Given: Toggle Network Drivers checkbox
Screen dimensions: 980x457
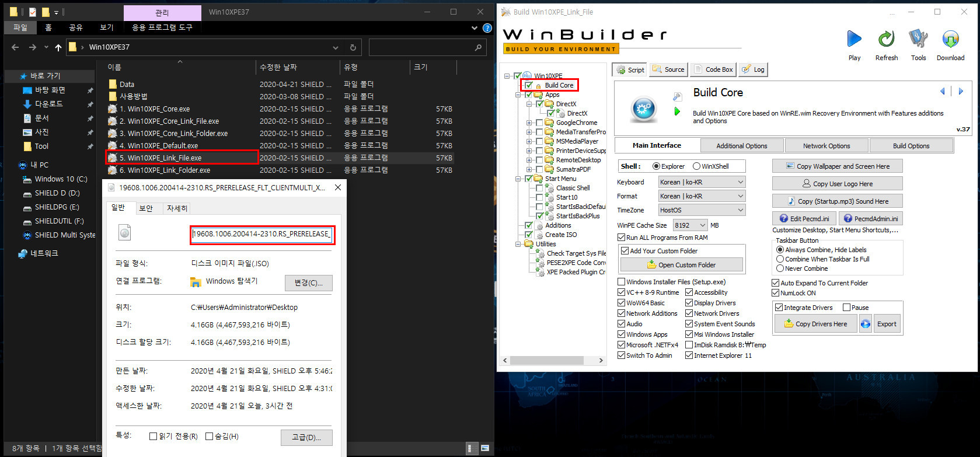Looking at the screenshot, I should pyautogui.click(x=689, y=313).
